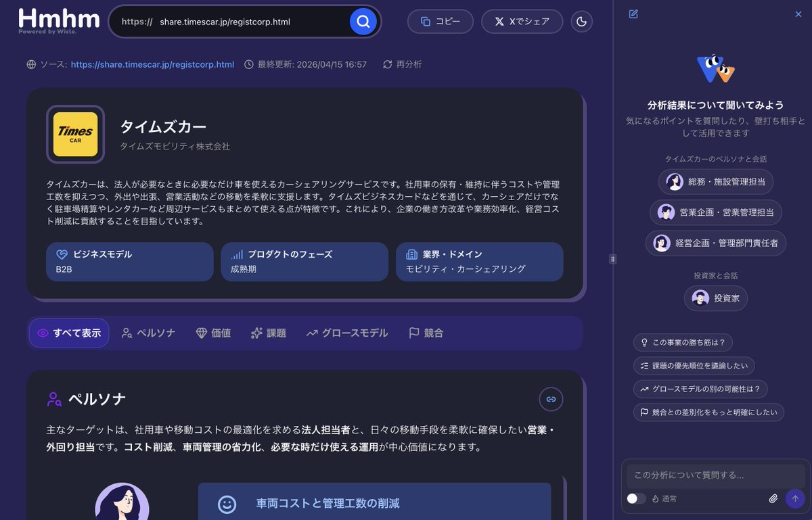Screen dimensions: 812x520
Task: Toggle the 通常 mode switch
Action: pyautogui.click(x=636, y=498)
